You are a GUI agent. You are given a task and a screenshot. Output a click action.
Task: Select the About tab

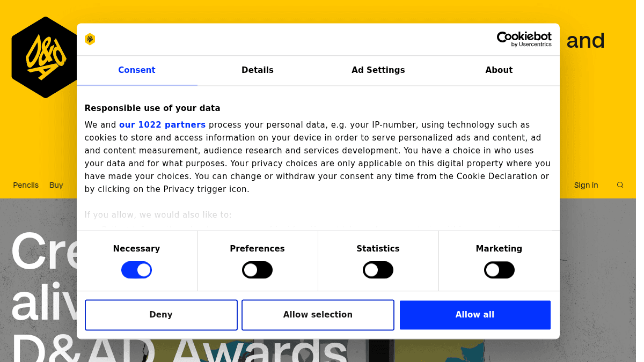click(499, 70)
